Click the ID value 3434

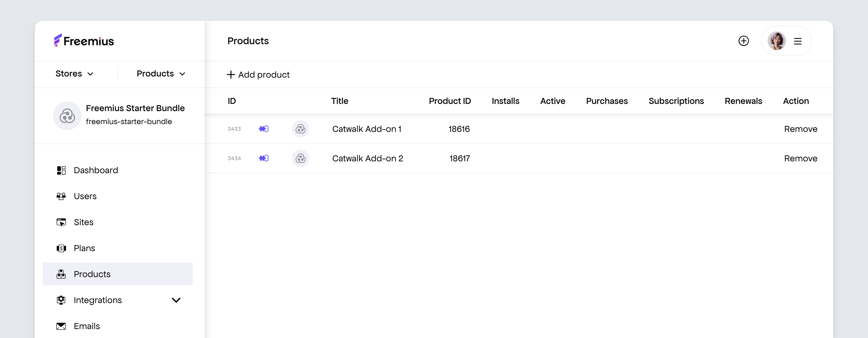(x=234, y=158)
